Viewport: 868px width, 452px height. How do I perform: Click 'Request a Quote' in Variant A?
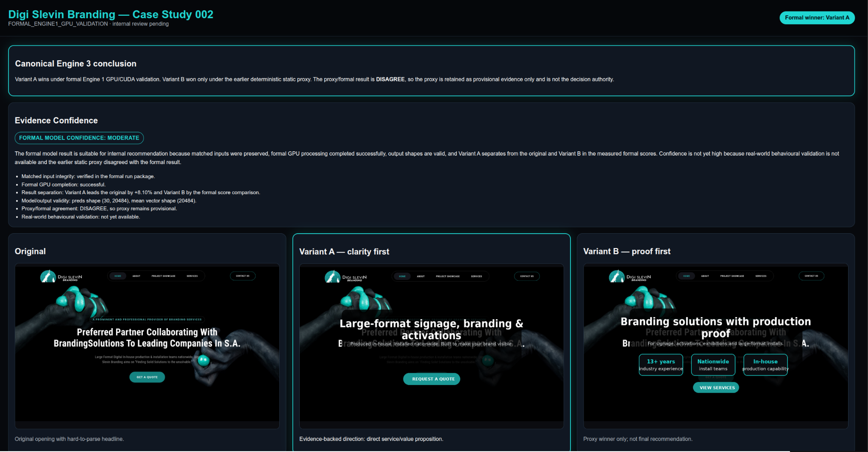431,379
